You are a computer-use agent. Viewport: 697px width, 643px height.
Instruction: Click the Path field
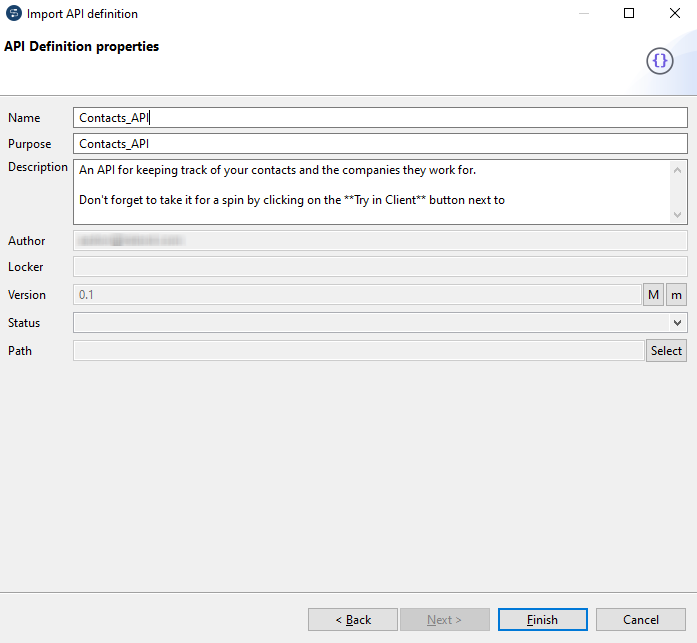[359, 351]
